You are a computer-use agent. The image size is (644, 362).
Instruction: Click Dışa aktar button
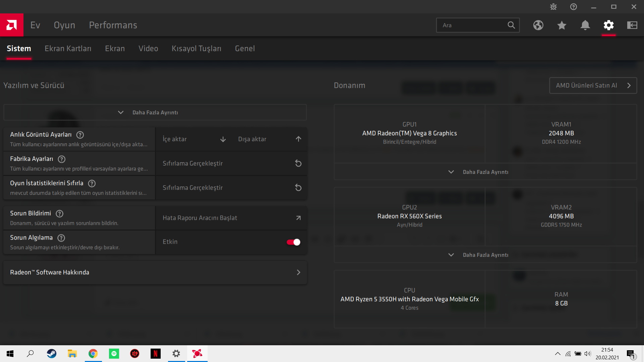click(269, 139)
